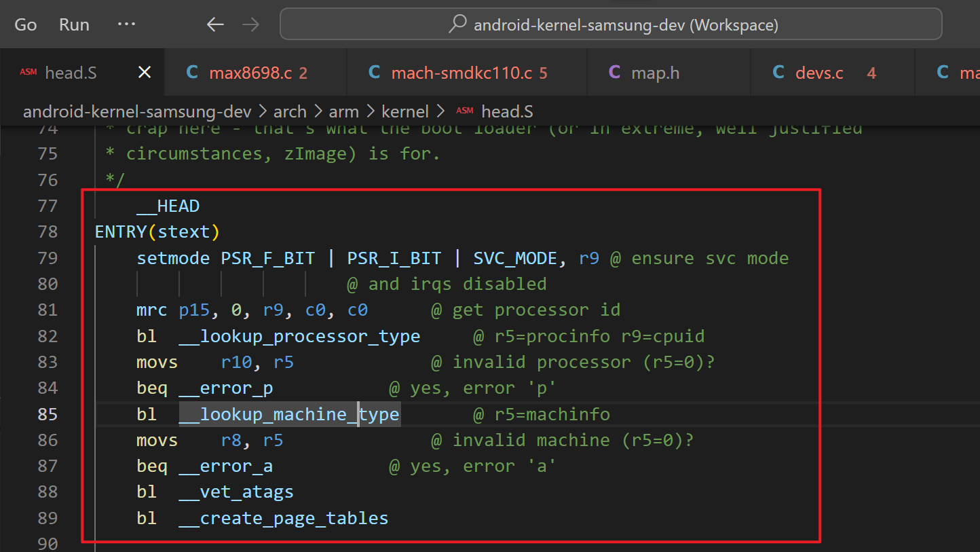980x552 pixels.
Task: Click the workspace search command box
Action: [611, 25]
